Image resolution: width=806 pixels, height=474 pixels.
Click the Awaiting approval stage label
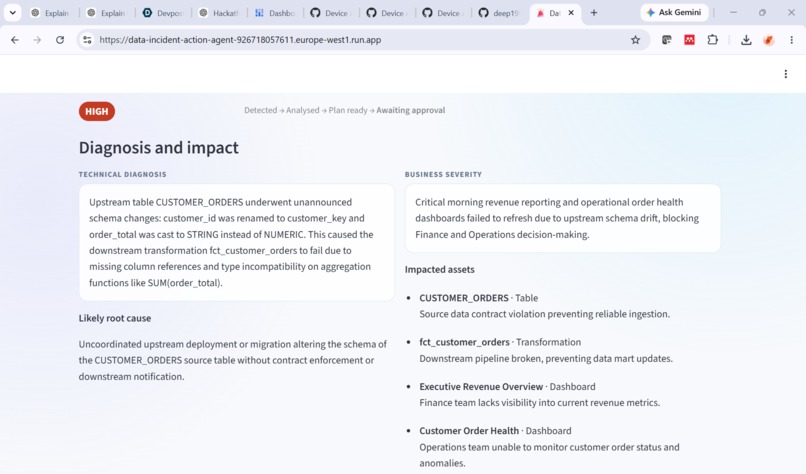pyautogui.click(x=410, y=110)
